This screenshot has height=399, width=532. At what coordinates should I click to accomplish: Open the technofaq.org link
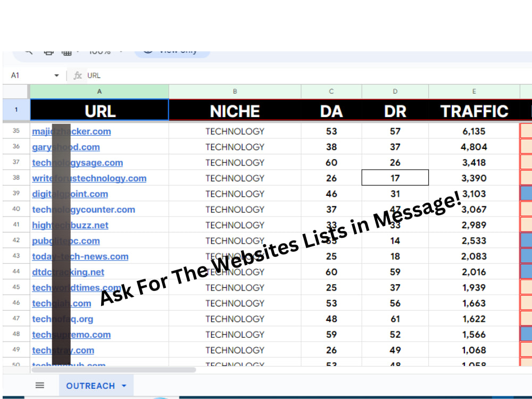(62, 319)
